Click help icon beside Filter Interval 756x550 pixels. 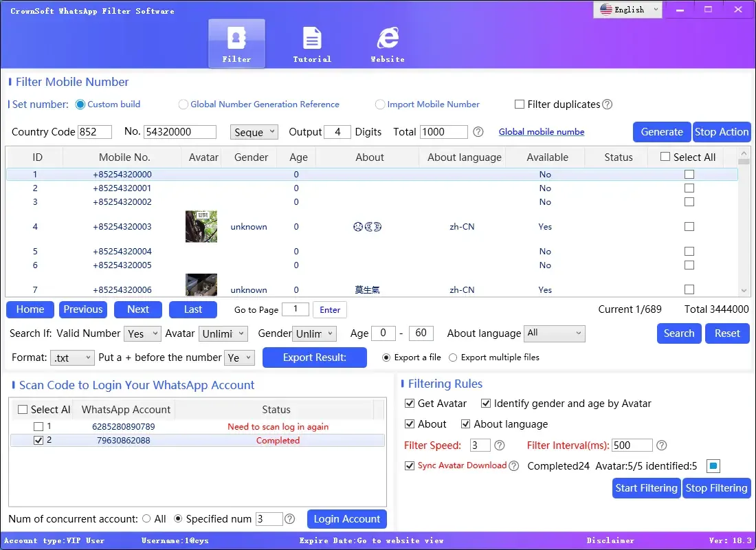coord(662,445)
